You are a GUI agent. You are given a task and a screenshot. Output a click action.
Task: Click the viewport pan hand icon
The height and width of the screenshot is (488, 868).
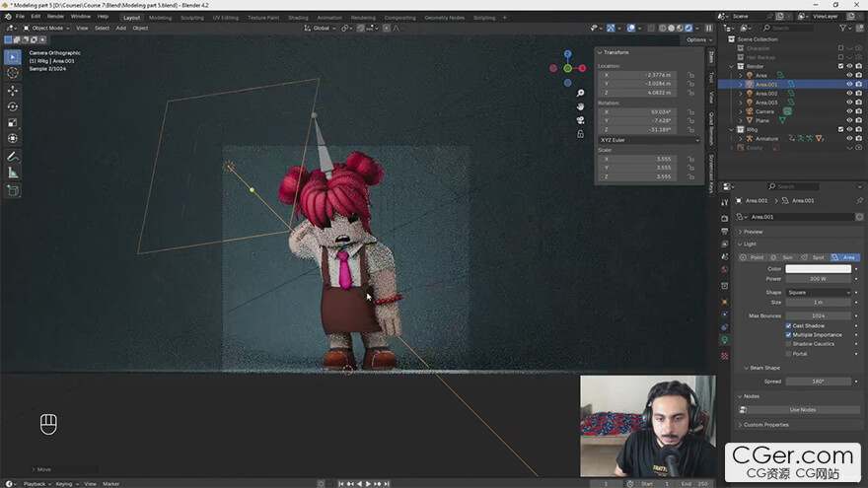coord(580,106)
